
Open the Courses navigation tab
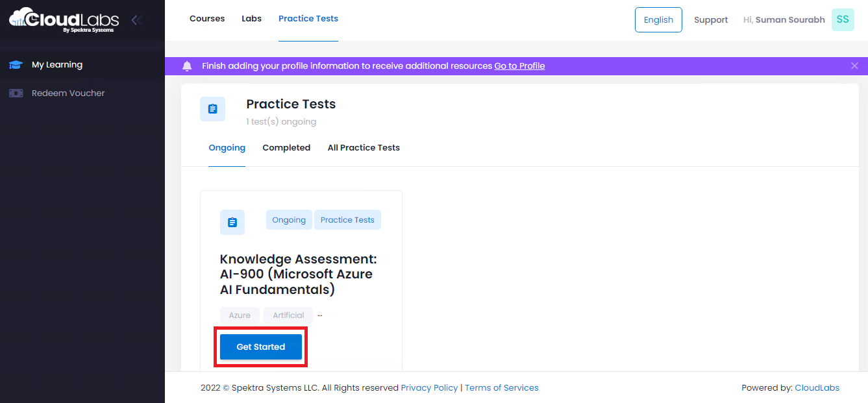[207, 19]
